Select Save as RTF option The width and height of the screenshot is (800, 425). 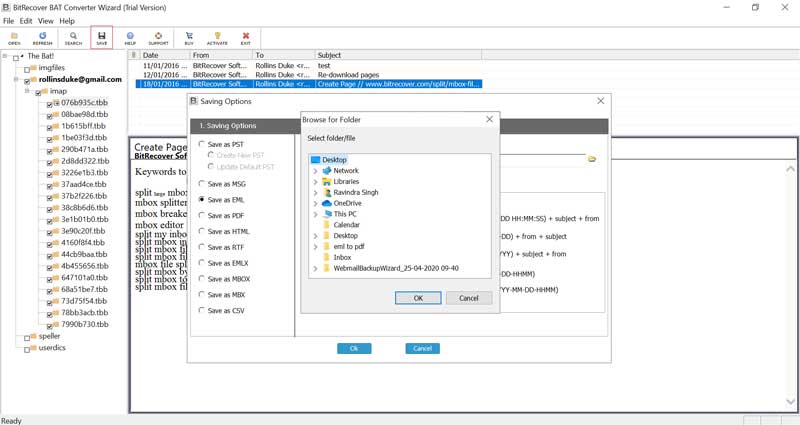[x=221, y=247]
